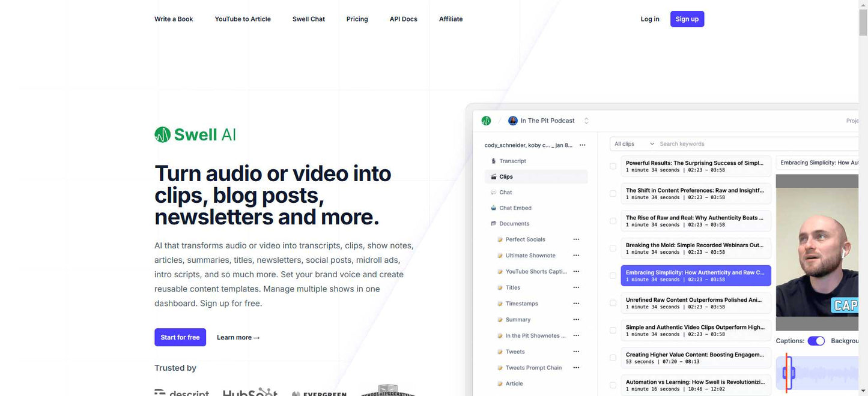The image size is (868, 396).
Task: Turn off the Captions toggle
Action: coord(816,341)
